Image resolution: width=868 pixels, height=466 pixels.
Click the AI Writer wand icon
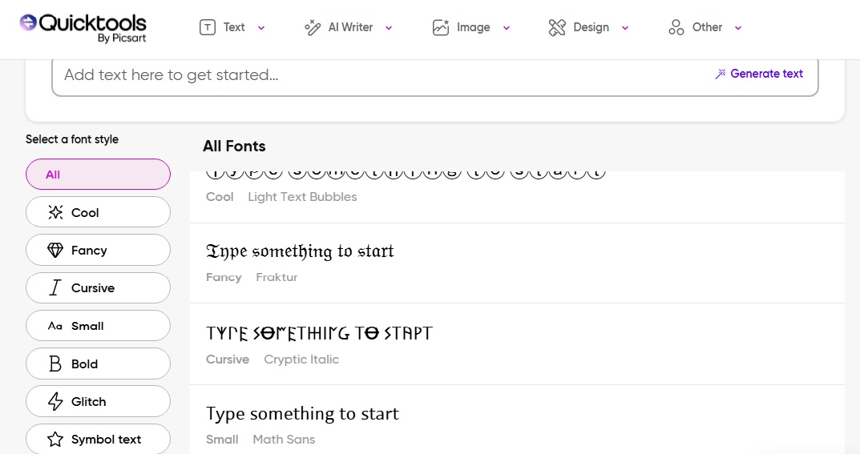pyautogui.click(x=313, y=27)
